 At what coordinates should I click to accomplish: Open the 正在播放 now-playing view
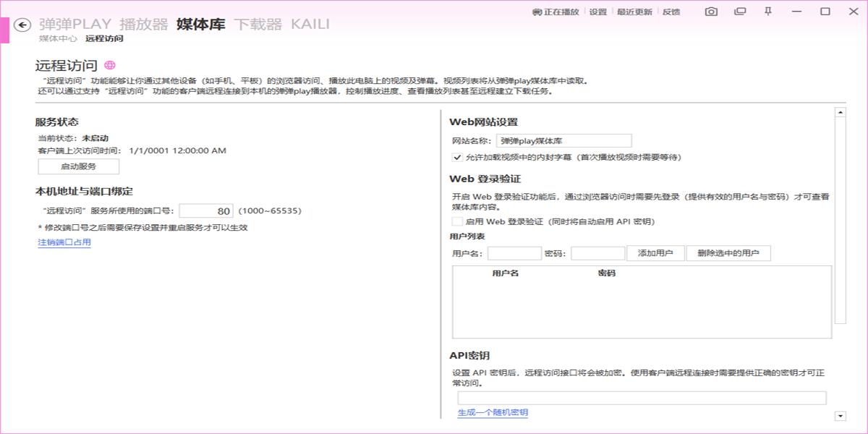tap(556, 12)
